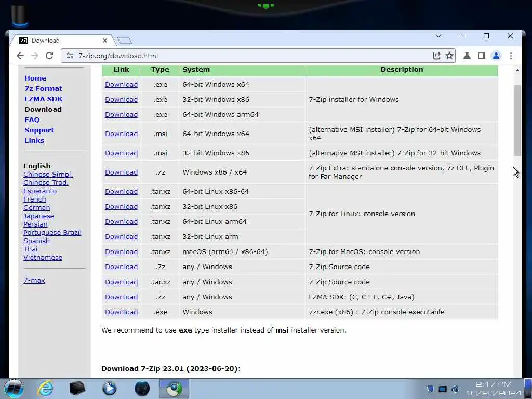
Task: Download the .exe for 32-bit Windows x86
Action: (121, 99)
